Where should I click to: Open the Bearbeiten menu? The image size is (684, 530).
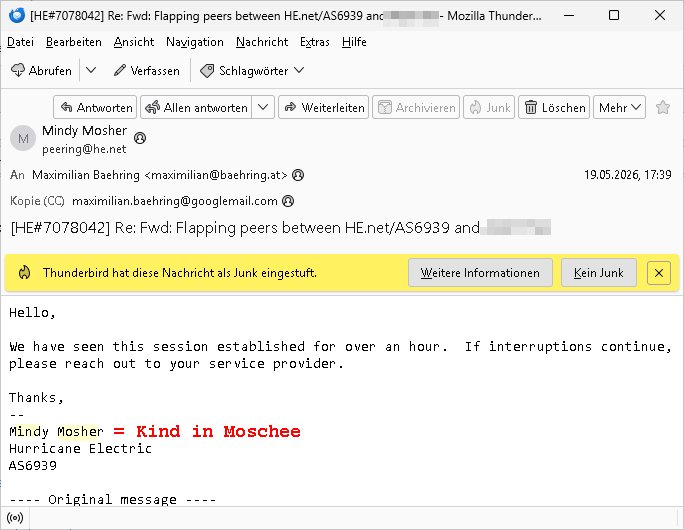click(x=73, y=42)
